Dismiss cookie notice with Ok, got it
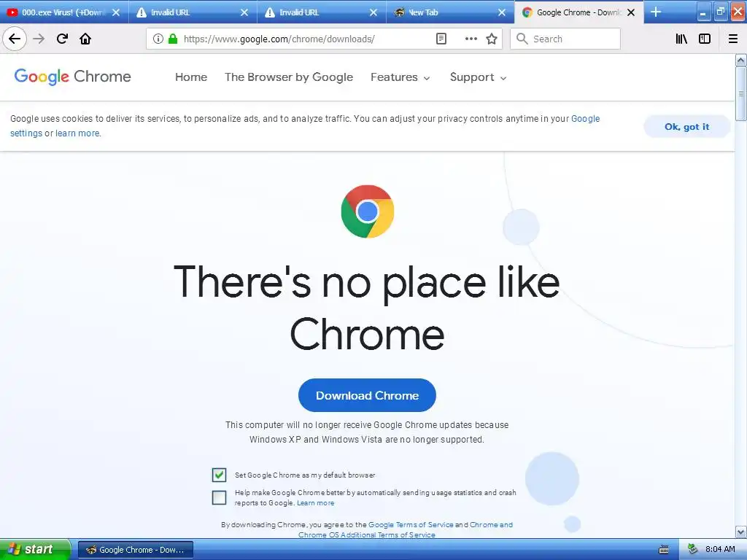 (686, 127)
